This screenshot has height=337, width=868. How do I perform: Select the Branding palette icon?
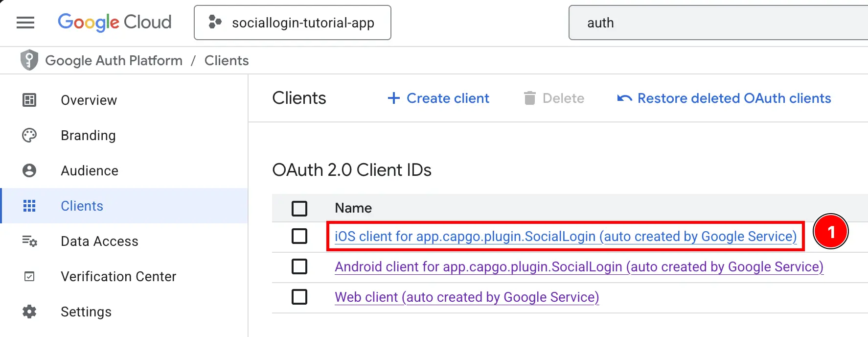click(x=29, y=135)
